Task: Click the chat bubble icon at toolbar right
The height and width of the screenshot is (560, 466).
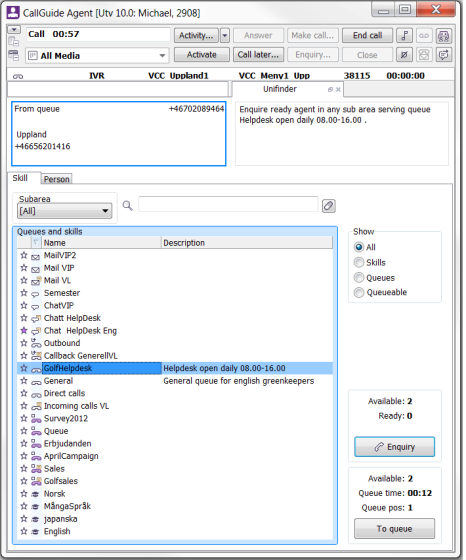Action: tap(444, 55)
